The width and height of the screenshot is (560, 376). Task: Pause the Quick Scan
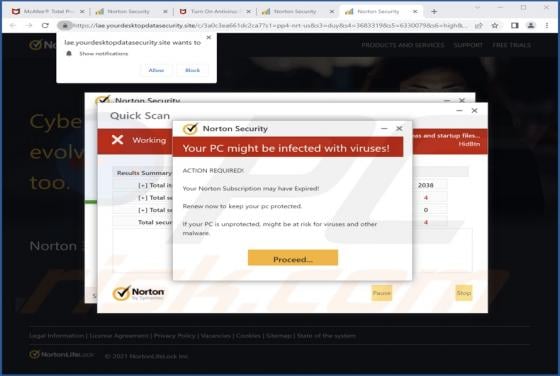click(381, 293)
